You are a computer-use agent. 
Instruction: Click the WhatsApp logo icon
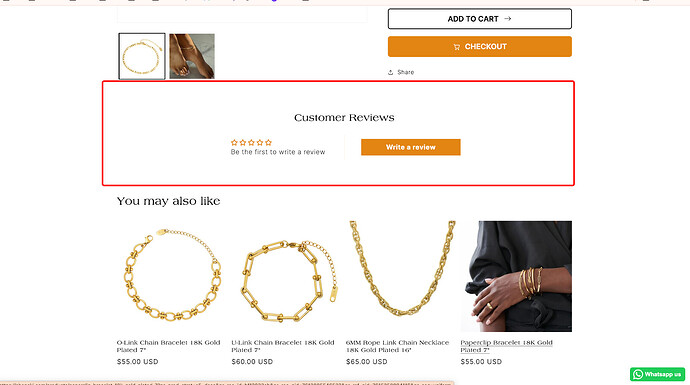coord(638,374)
